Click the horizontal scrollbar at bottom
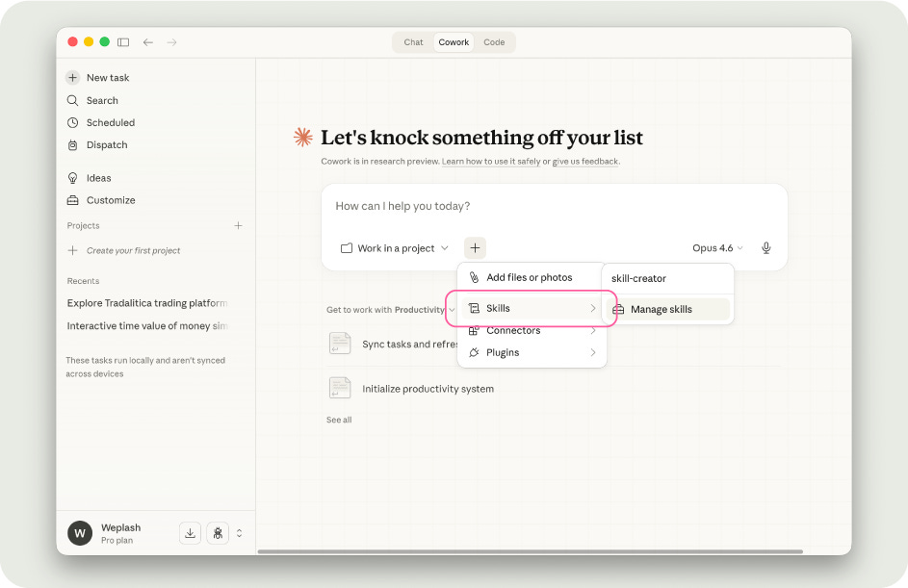Image resolution: width=908 pixels, height=588 pixels. pyautogui.click(x=530, y=551)
